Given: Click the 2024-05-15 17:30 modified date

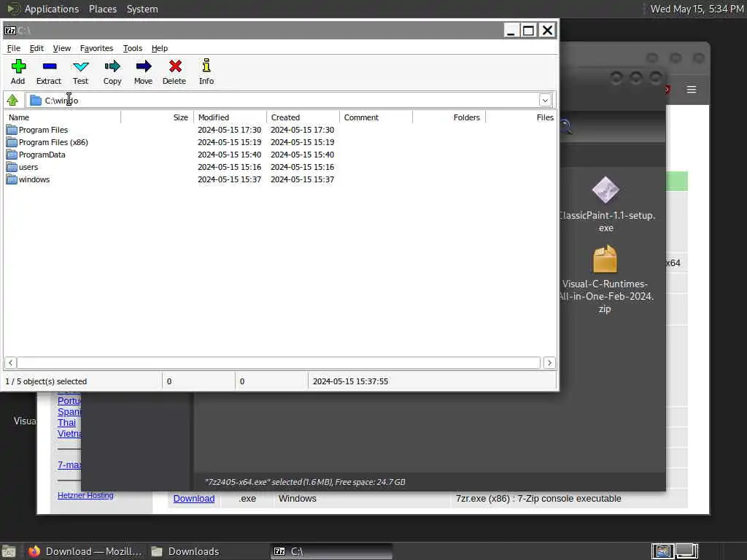Looking at the screenshot, I should (229, 130).
